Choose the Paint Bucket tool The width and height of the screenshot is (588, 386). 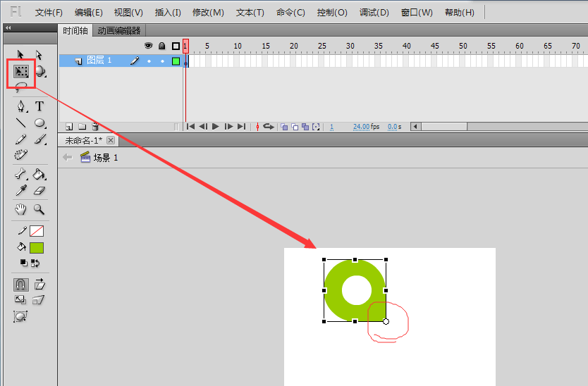39,174
